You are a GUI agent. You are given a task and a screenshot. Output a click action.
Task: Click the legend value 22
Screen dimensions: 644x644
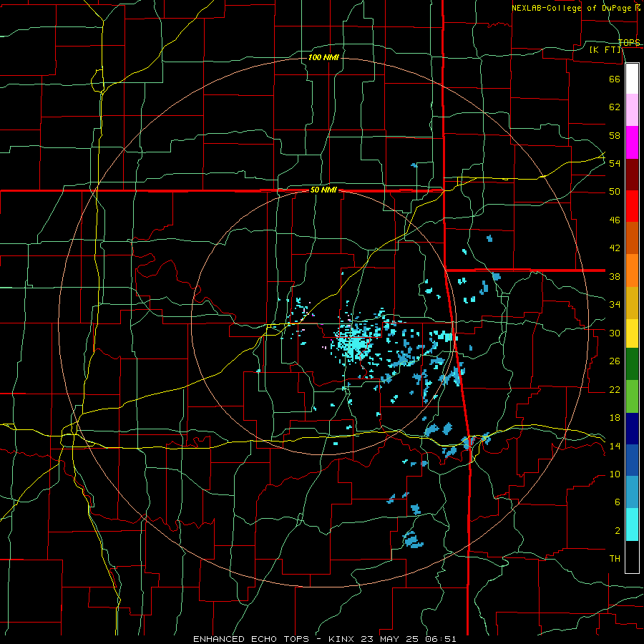point(615,389)
